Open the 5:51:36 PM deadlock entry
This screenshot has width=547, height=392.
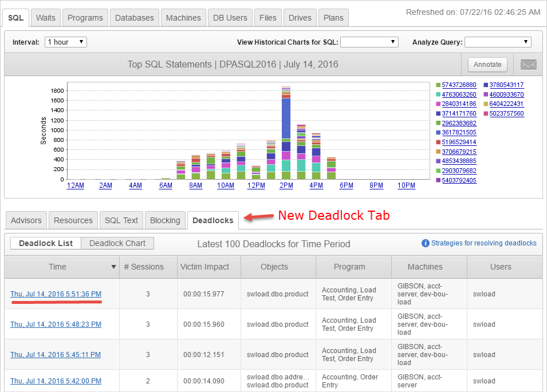click(56, 294)
